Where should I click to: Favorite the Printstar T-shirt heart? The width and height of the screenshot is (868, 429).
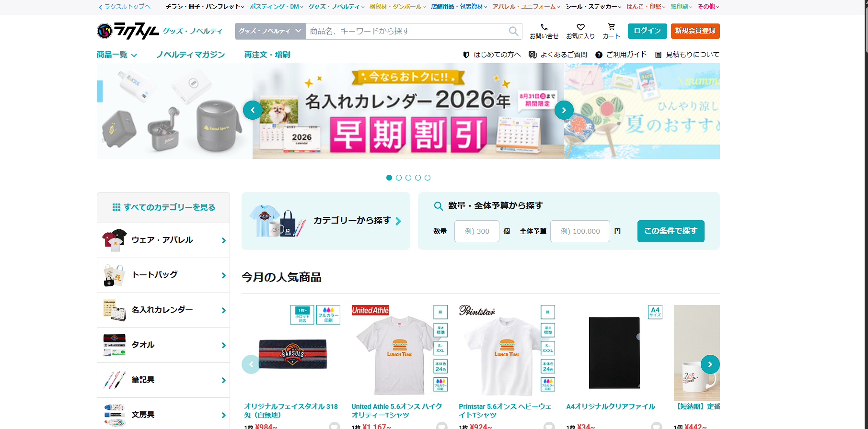(x=549, y=426)
